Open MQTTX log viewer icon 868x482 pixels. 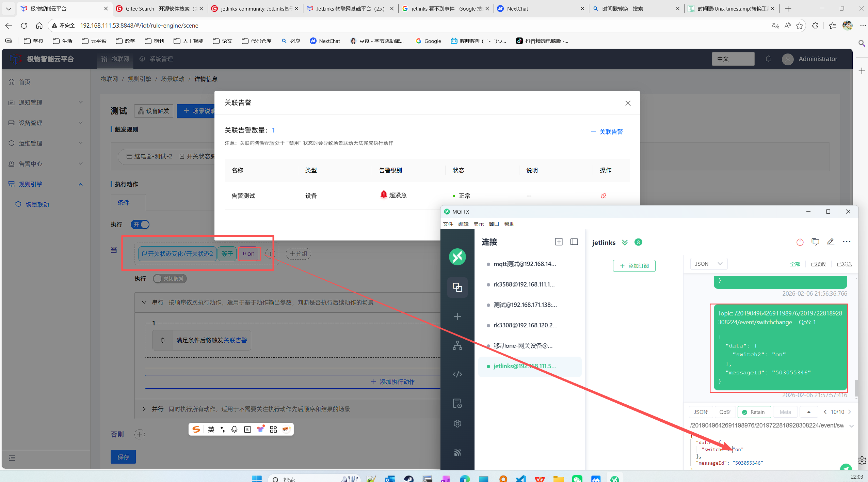[457, 403]
